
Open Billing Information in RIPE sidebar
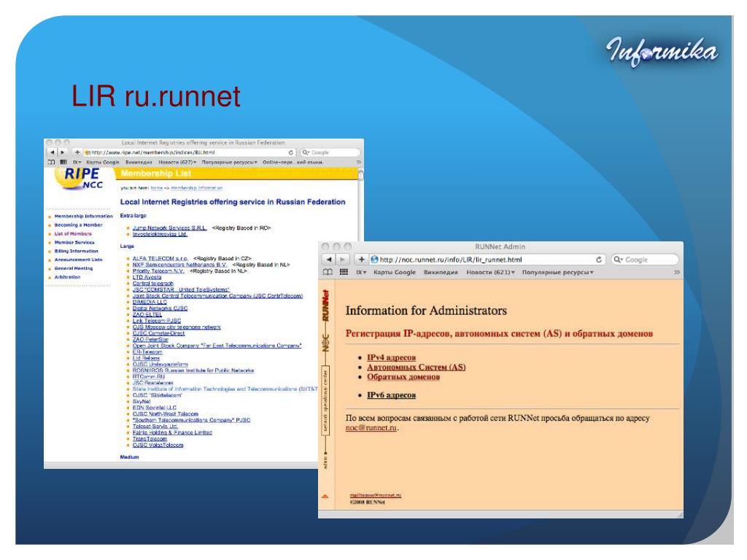76,251
